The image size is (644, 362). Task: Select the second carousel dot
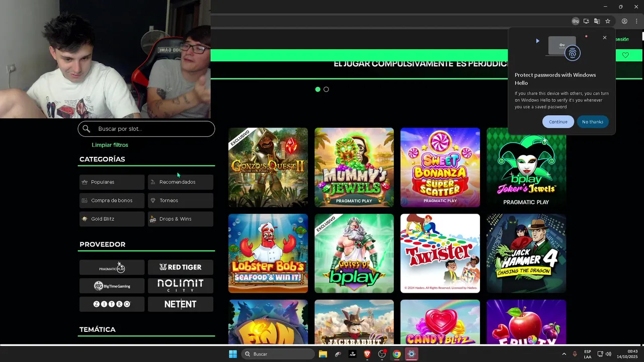326,89
